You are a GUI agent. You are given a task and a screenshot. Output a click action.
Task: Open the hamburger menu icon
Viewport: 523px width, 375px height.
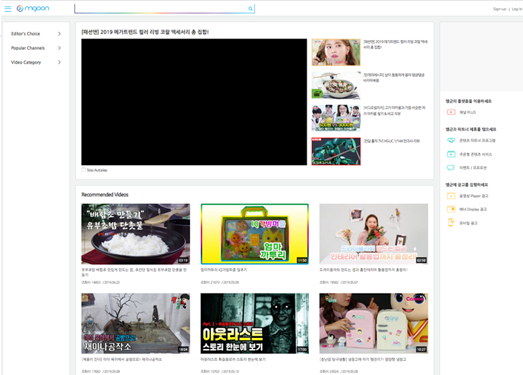pos(8,9)
